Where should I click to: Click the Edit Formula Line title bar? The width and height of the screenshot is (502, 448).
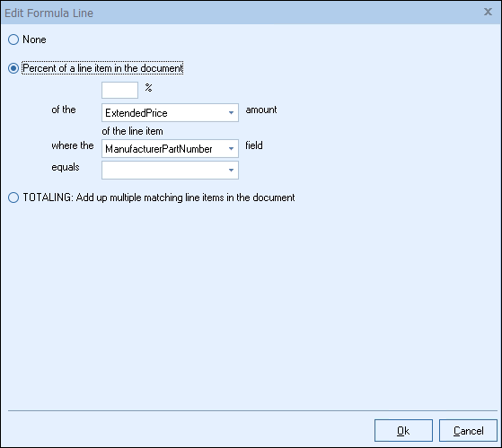click(x=251, y=13)
